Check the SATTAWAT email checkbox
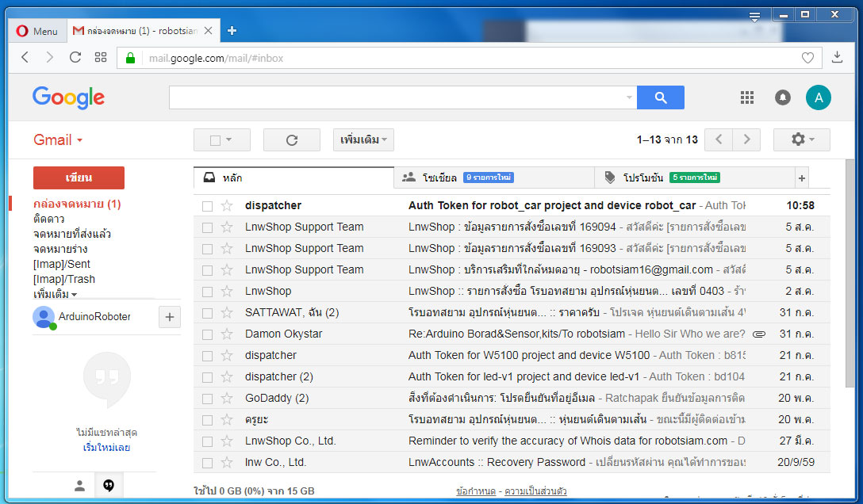Viewport: 863px width, 504px height. [x=207, y=313]
